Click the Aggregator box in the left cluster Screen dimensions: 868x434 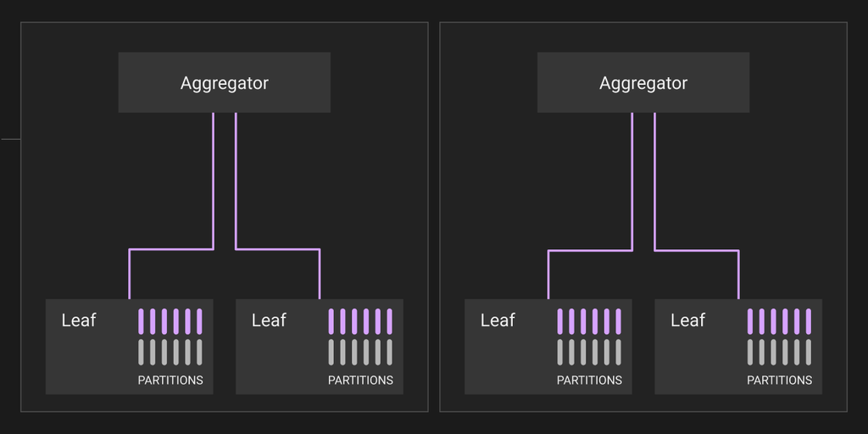[x=224, y=82]
